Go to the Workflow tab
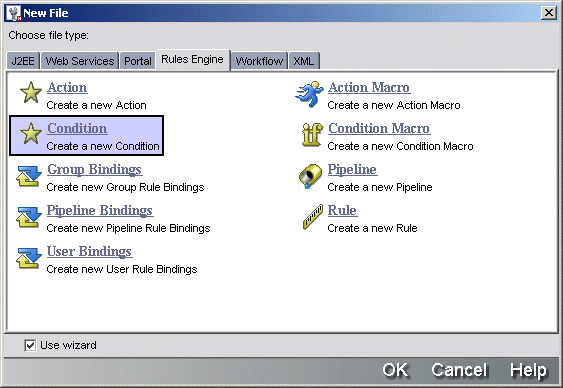563x388 pixels. pos(259,61)
